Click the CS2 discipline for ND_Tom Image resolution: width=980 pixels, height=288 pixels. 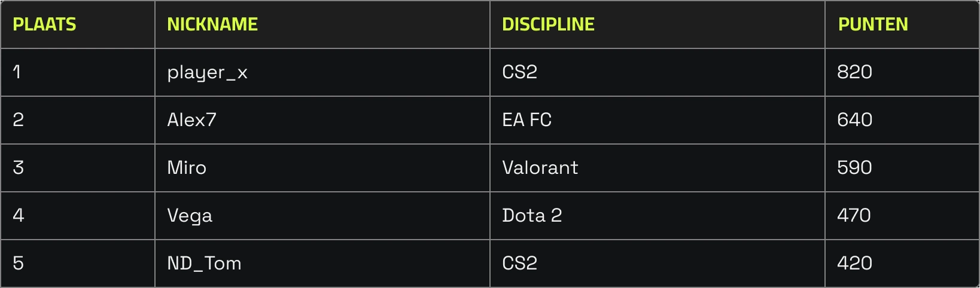point(519,264)
